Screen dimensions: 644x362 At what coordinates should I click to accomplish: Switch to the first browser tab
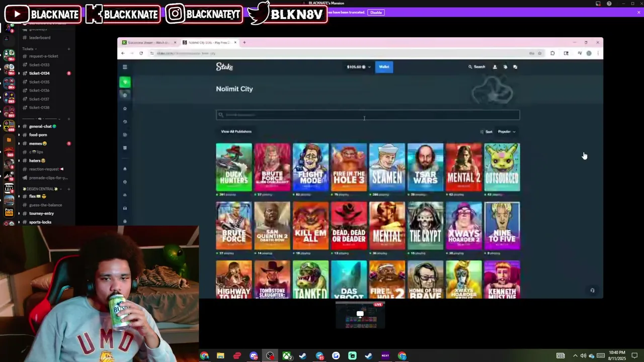click(149, 42)
